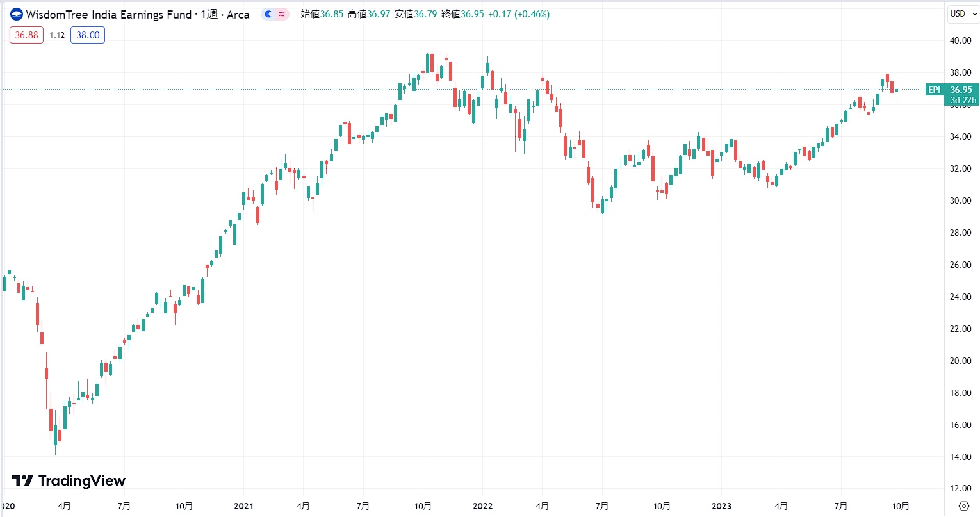
Task: Click the 26.00 price axis label
Action: 961,265
